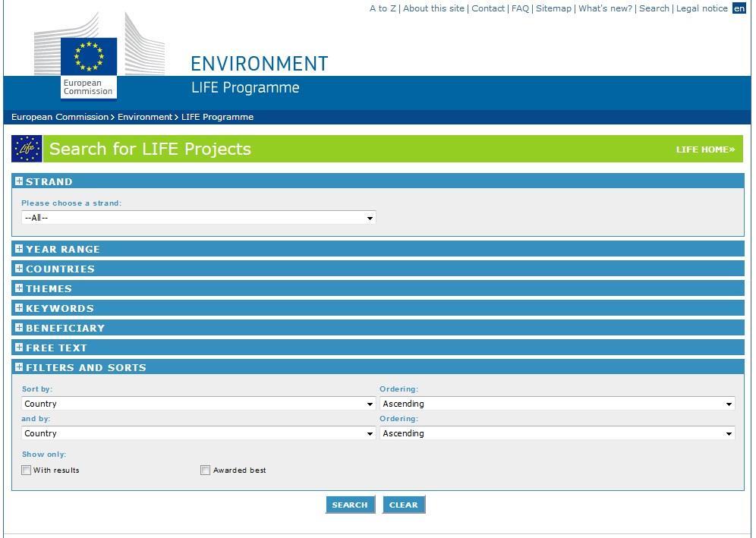Open the 'Legal notice' link
This screenshot has width=756, height=538.
point(702,8)
